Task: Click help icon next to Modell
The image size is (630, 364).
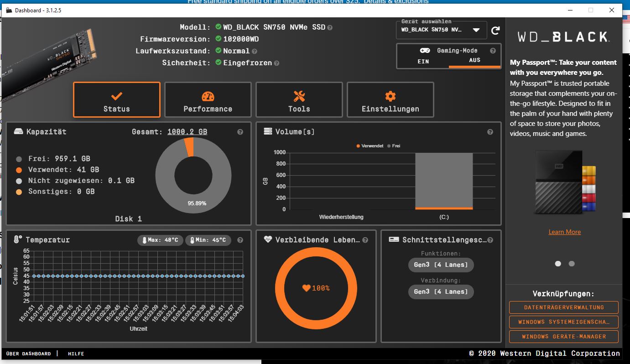Action: (330, 27)
